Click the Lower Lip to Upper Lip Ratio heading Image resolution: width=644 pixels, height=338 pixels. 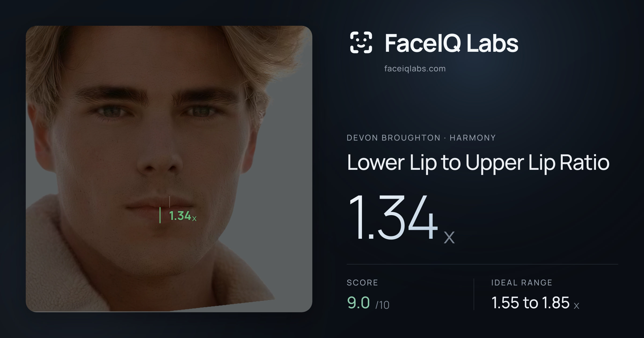pos(478,163)
